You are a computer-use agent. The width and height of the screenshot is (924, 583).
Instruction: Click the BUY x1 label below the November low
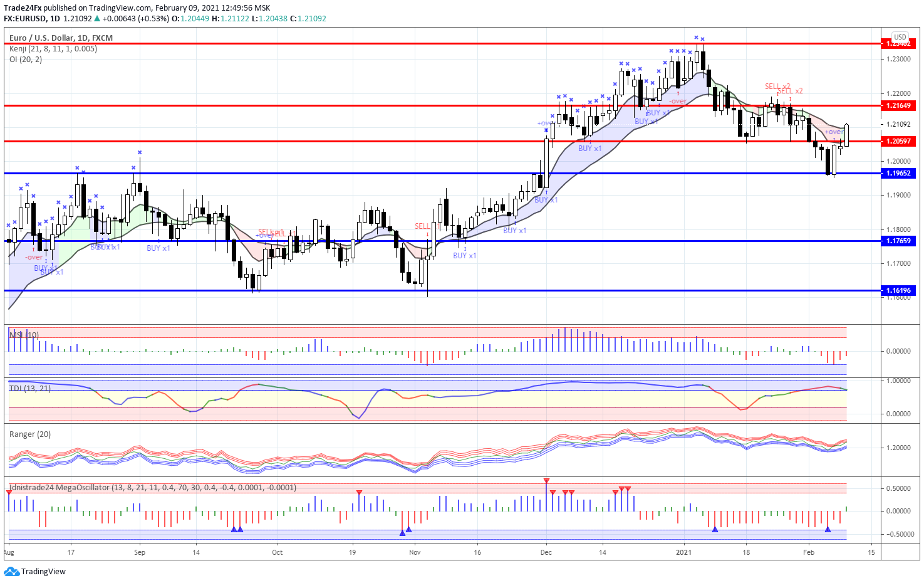click(465, 256)
